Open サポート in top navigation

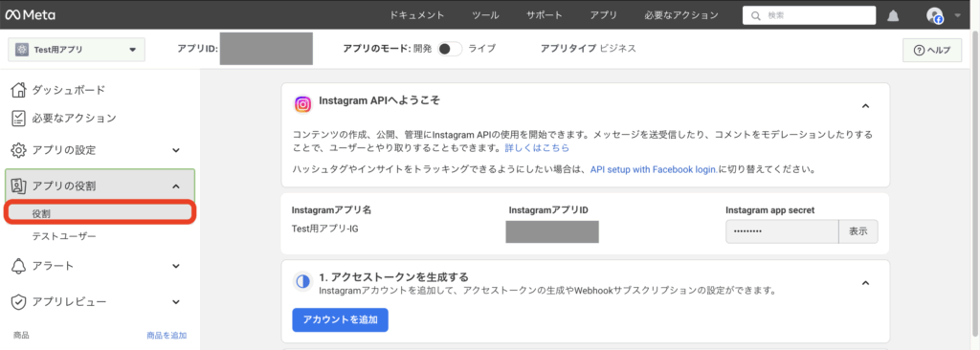(x=545, y=15)
